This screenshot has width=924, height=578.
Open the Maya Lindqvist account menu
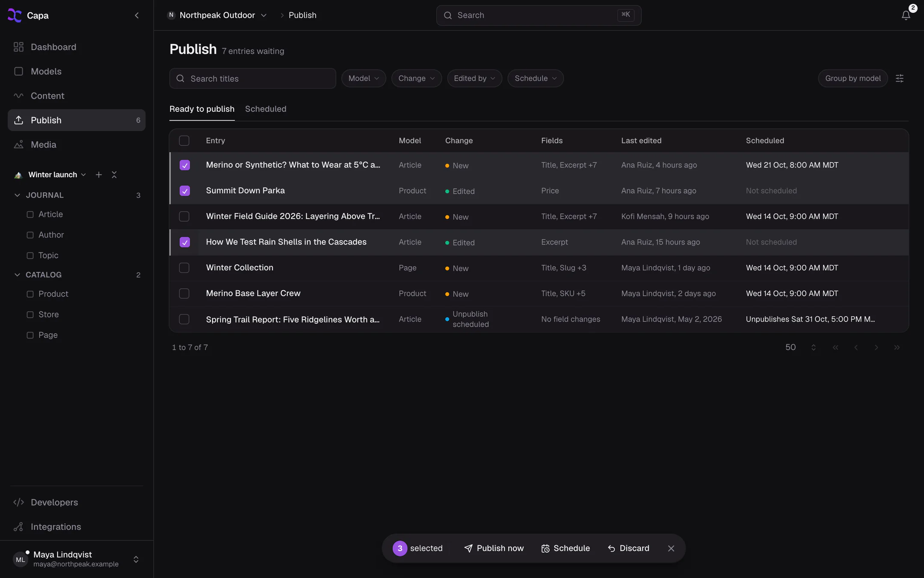coord(77,559)
